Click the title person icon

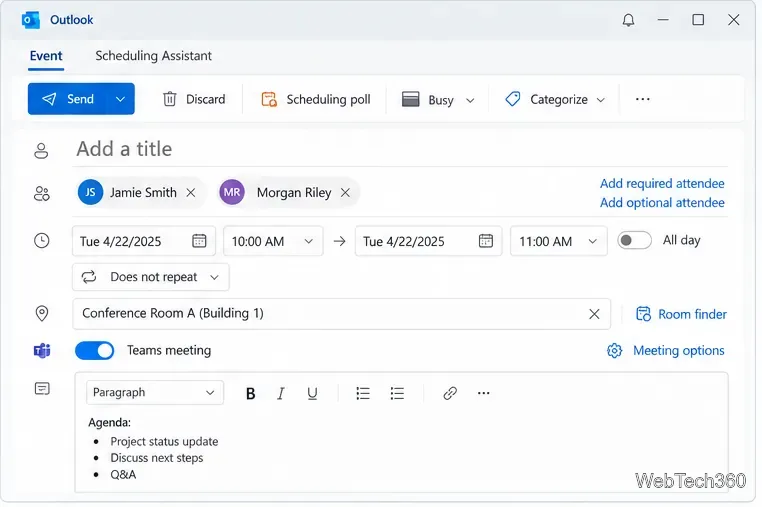pos(41,151)
